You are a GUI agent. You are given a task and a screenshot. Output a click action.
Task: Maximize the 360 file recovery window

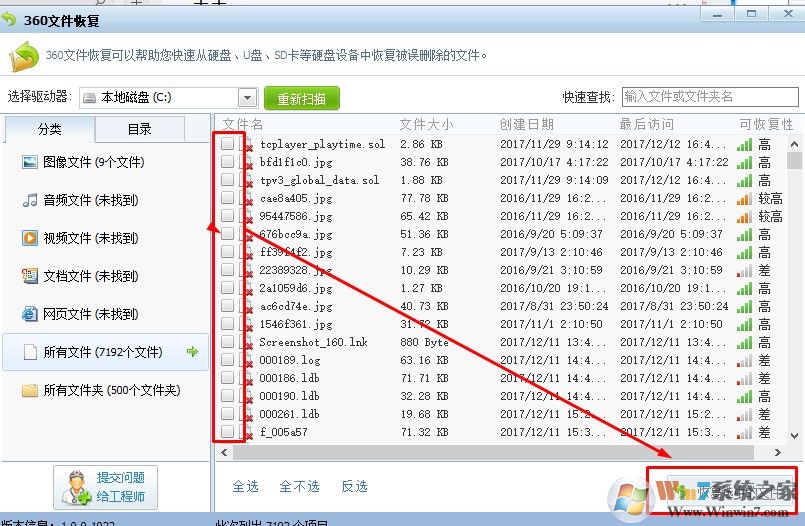pos(751,14)
